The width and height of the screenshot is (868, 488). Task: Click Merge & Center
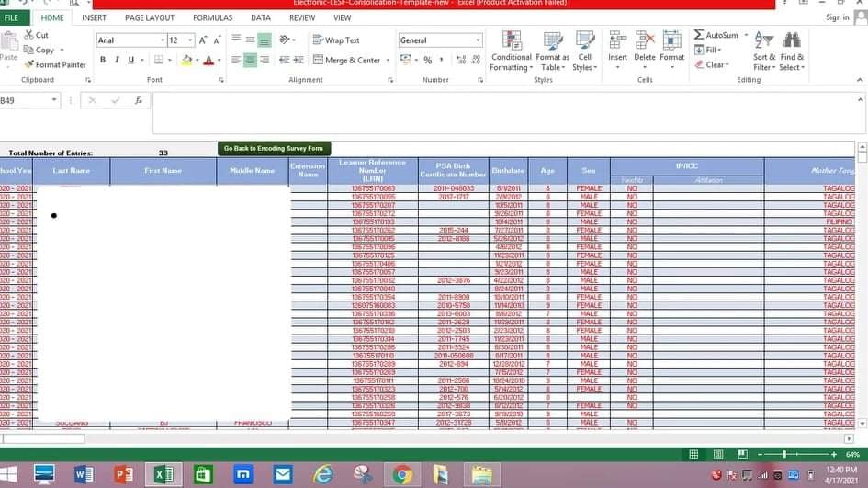[x=346, y=60]
